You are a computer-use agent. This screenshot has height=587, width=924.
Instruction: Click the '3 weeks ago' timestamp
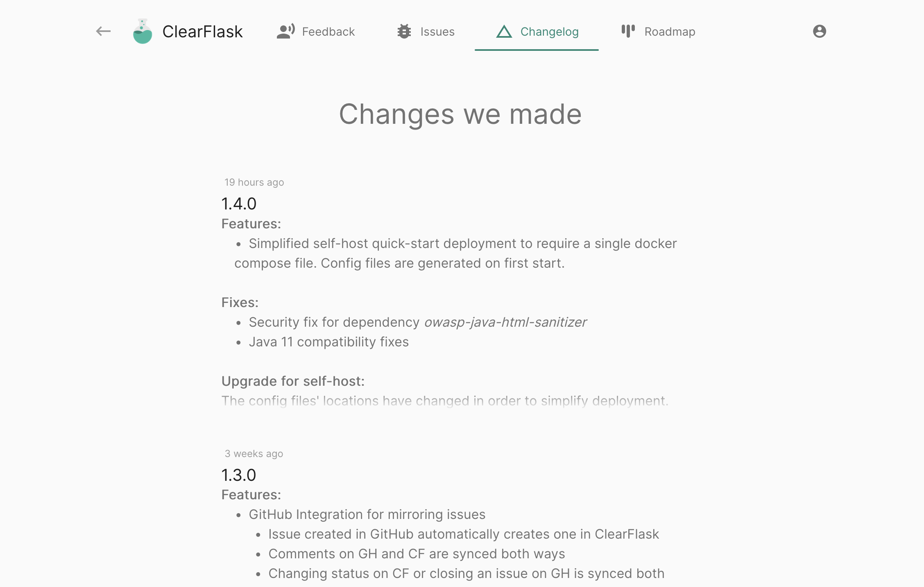(253, 453)
